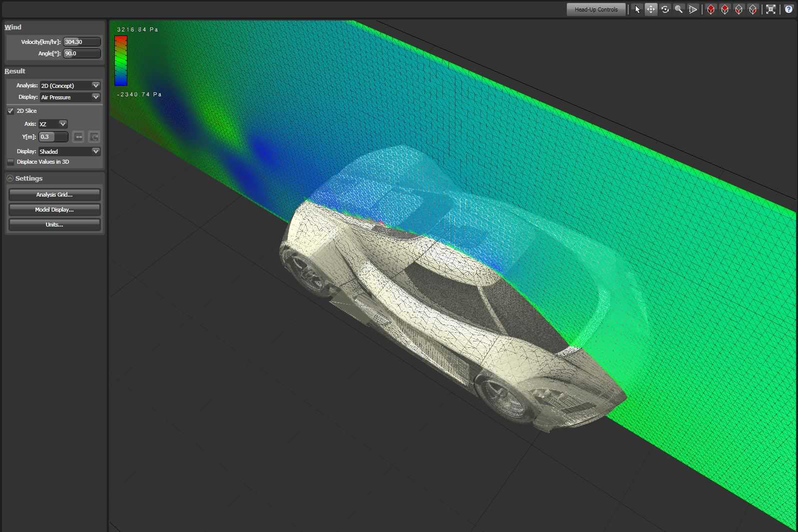Activate the orbit rotate tool
Screen dimensions: 798x532
pos(665,9)
